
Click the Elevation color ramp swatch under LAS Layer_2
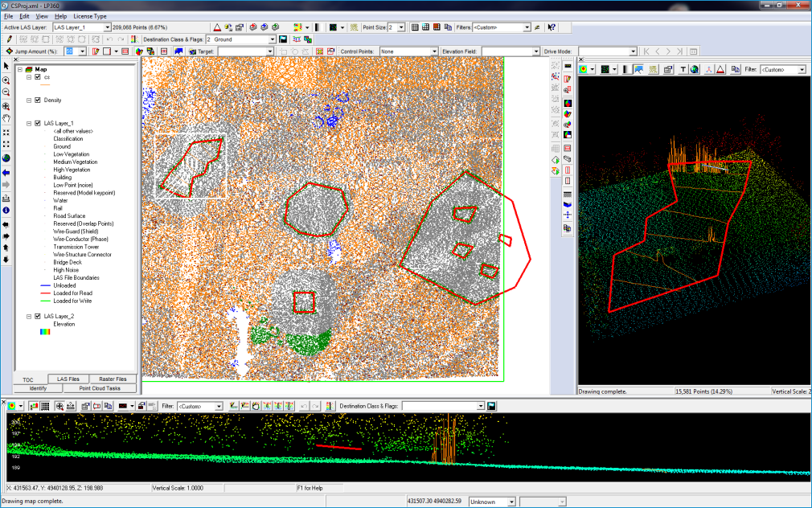(45, 331)
